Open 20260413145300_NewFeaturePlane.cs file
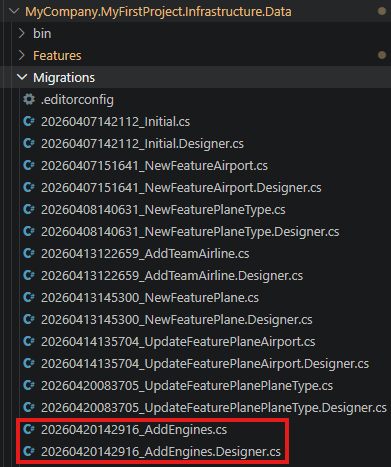The height and width of the screenshot is (467, 391). tap(150, 298)
